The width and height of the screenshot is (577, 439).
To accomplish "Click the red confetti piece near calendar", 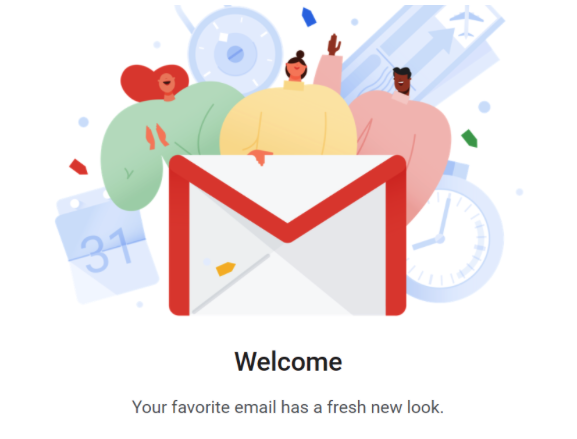I will point(78,167).
